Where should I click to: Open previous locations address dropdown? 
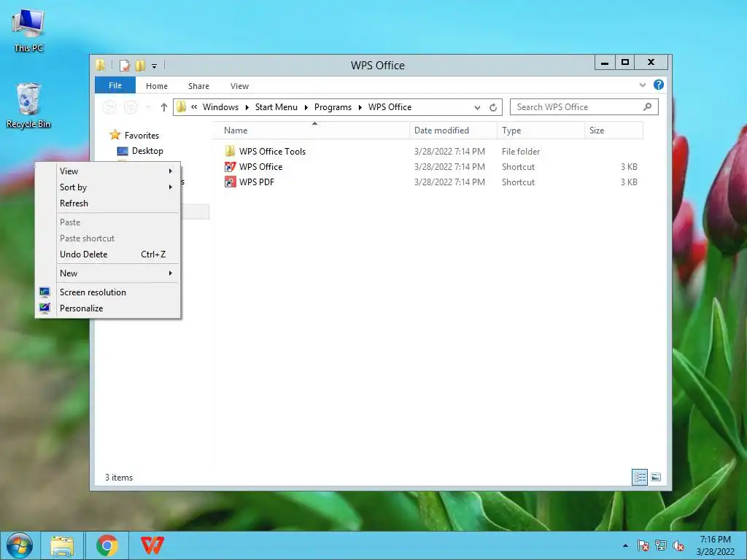[x=477, y=108]
